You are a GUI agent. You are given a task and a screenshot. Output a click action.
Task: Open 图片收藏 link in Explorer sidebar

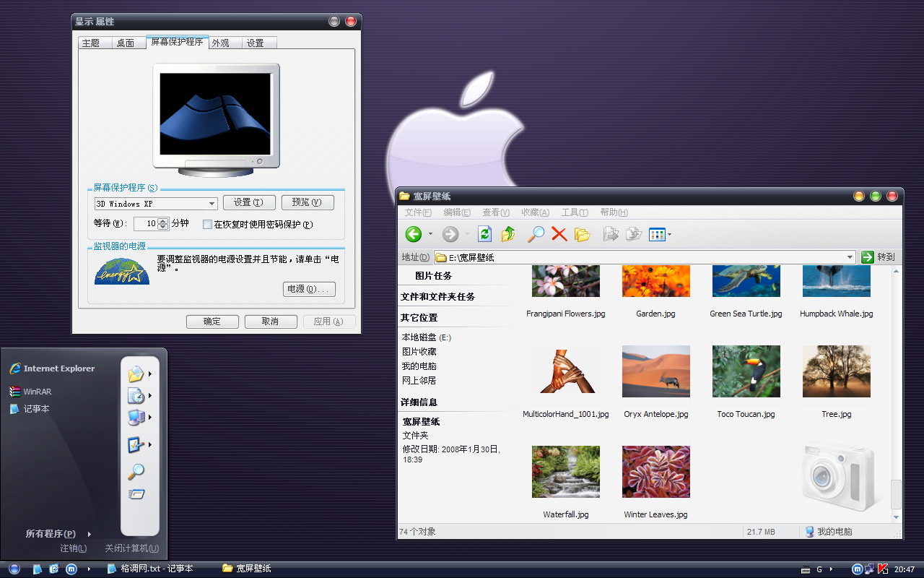tap(419, 352)
